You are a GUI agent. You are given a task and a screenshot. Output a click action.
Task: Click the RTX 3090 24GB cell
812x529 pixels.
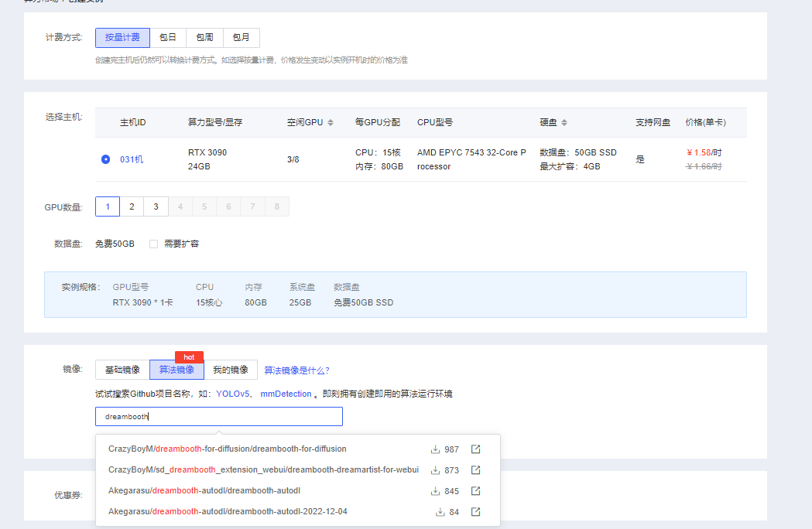(207, 159)
